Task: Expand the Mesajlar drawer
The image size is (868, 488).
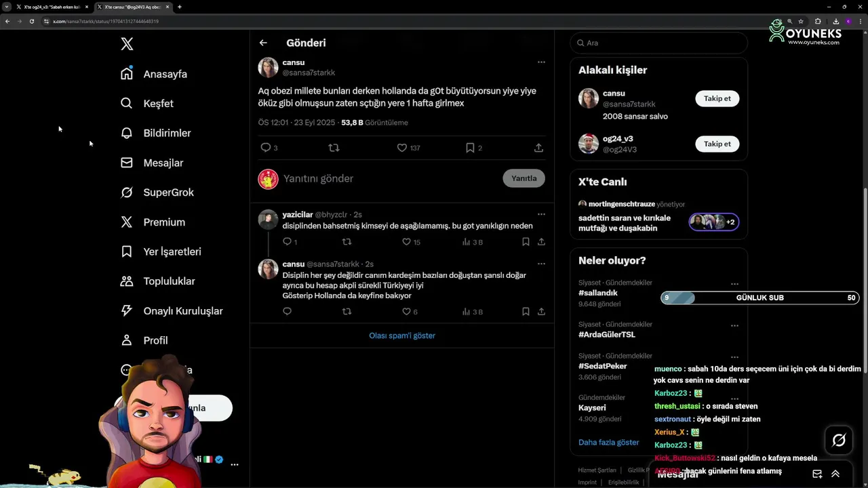Action: (835, 474)
